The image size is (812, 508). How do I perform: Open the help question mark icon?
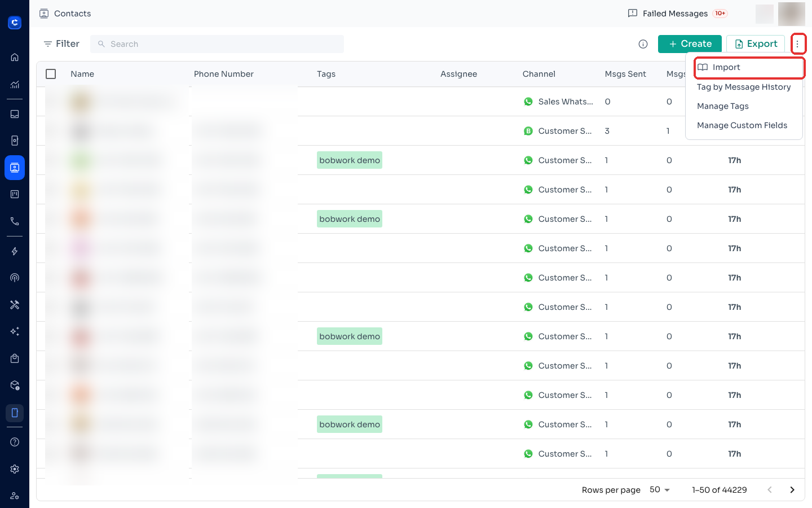pyautogui.click(x=15, y=442)
